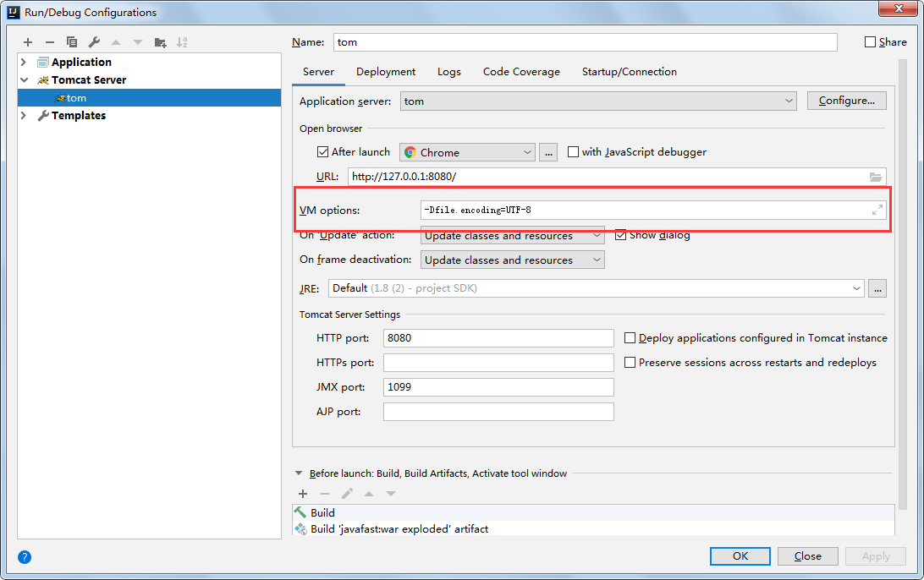Open the On frame deactivation dropdown
924x580 pixels.
click(x=512, y=260)
